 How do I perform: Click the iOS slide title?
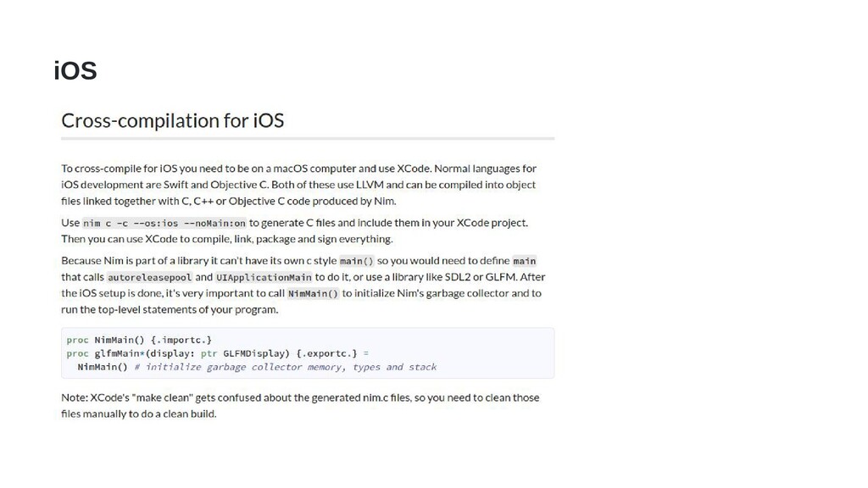(x=75, y=71)
